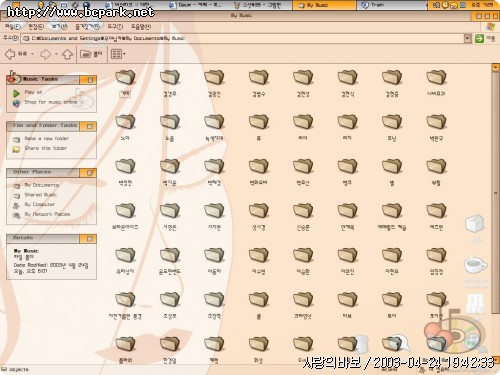Select the 크라잉넛 folder icon
Screen dimensions: 500x375
click(303, 300)
